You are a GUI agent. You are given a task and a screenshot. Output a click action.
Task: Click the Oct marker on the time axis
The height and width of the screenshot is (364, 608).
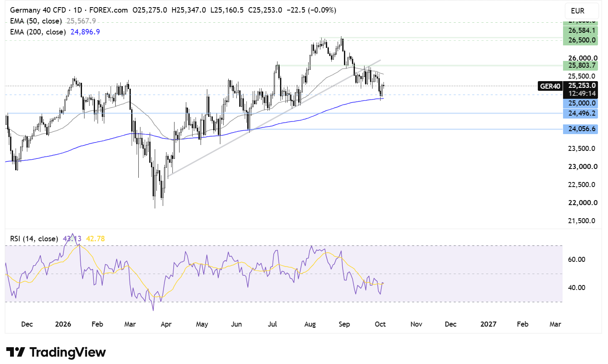click(x=380, y=324)
